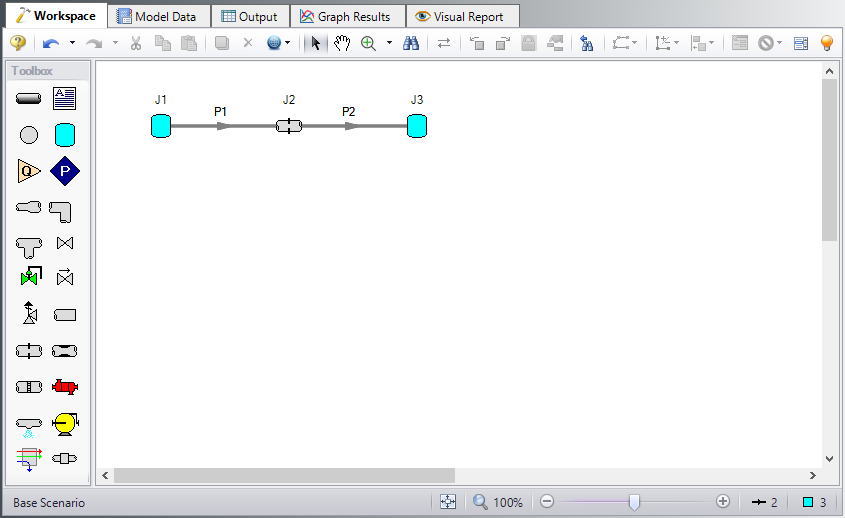Expand the zoom tool dropdown arrow
Viewport: 845px width, 518px height.
click(389, 43)
